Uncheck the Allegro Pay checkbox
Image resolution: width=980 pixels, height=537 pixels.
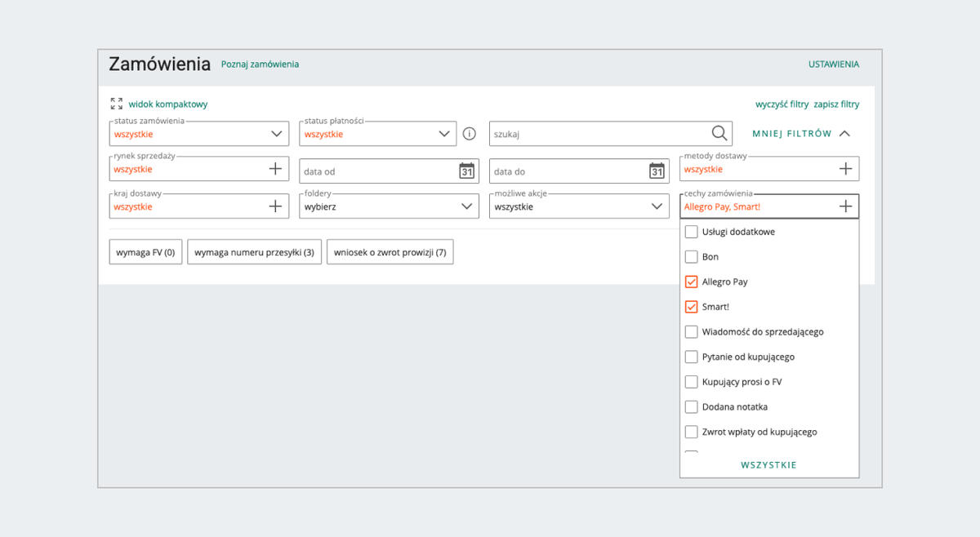[x=691, y=282]
